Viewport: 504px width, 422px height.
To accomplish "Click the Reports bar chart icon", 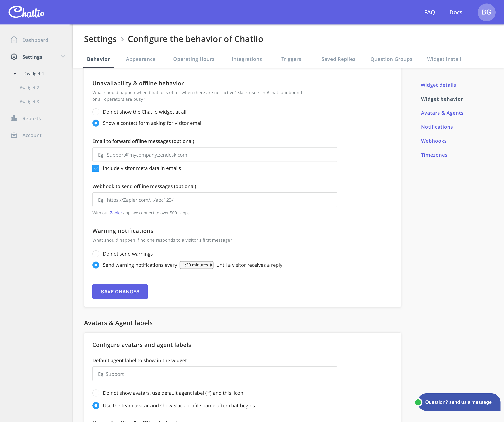I will click(x=14, y=118).
